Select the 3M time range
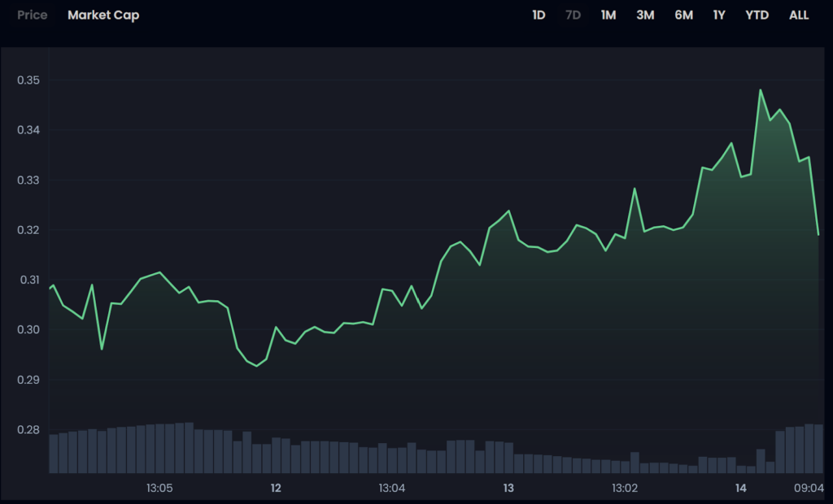Screen dimensions: 833x504 click(x=645, y=15)
